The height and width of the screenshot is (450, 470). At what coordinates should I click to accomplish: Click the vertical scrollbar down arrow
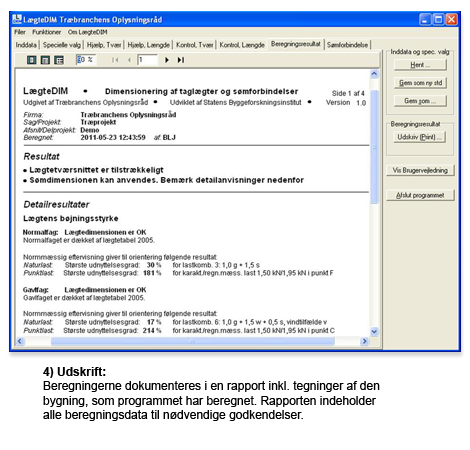[x=374, y=331]
